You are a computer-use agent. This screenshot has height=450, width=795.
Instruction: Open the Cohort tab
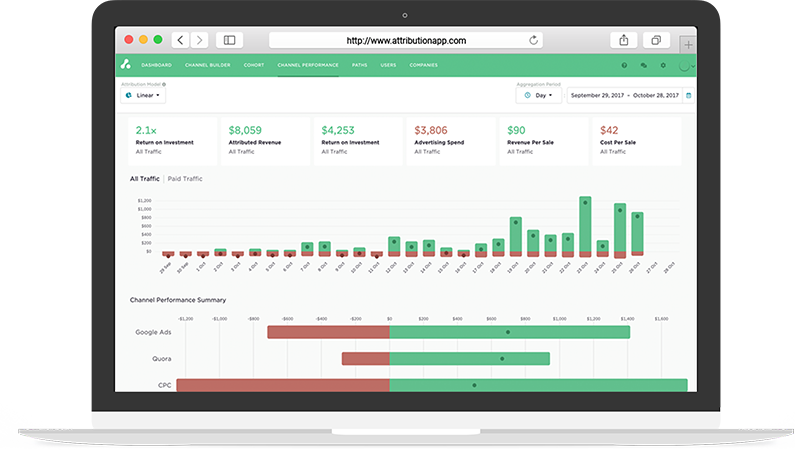point(254,65)
